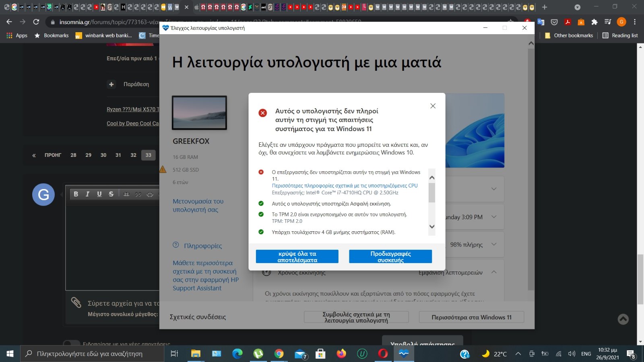Viewport: 644px width, 362px height.
Task: Open the 'Πληροφορίες' link in PC Health Check
Action: (x=202, y=246)
